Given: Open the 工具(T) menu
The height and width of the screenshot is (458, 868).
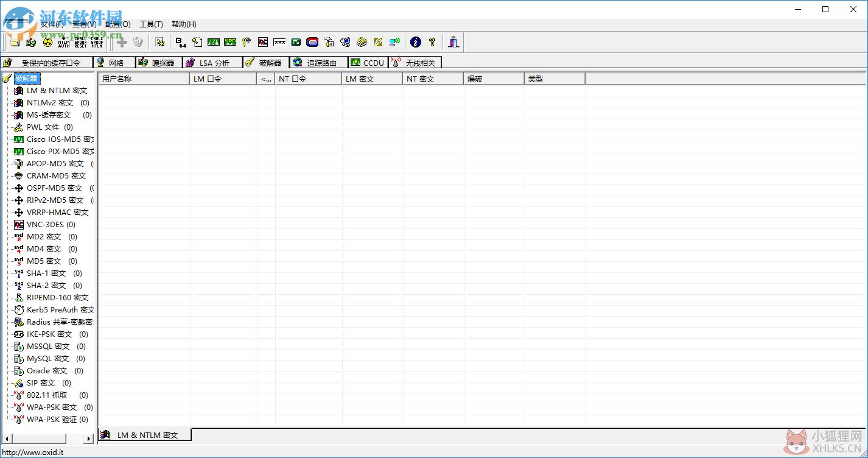Looking at the screenshot, I should (x=151, y=24).
